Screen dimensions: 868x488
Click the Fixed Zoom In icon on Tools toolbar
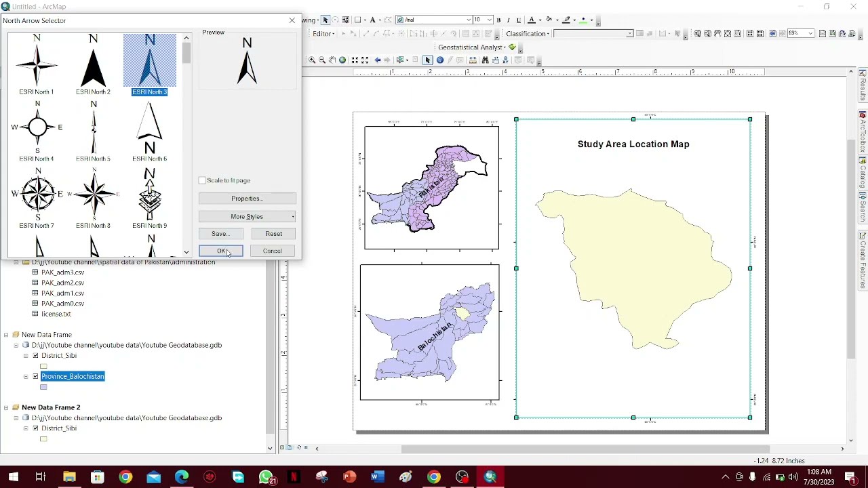tap(355, 60)
